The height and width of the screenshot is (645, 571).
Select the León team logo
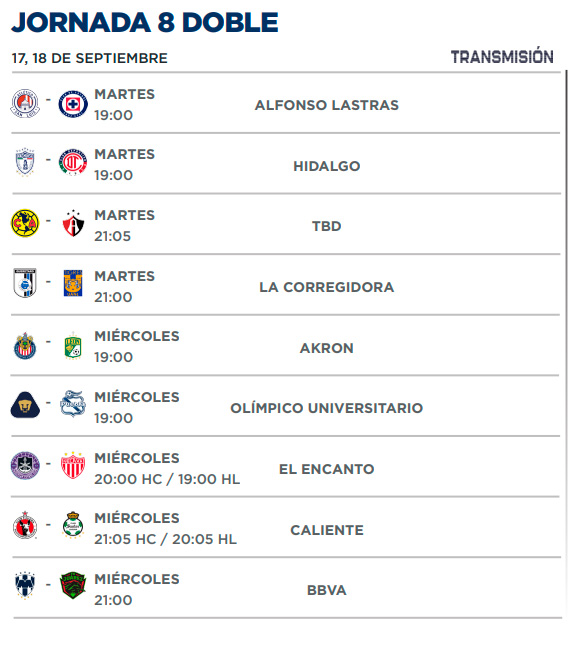coord(73,346)
